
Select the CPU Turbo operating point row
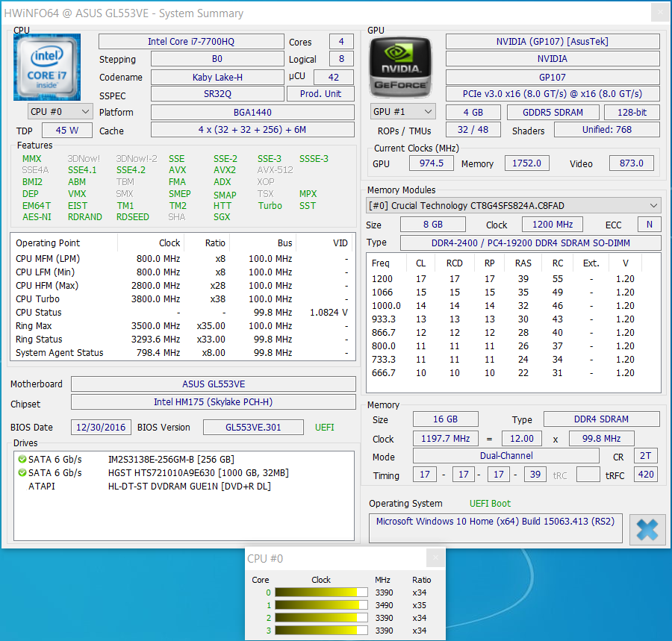183,299
